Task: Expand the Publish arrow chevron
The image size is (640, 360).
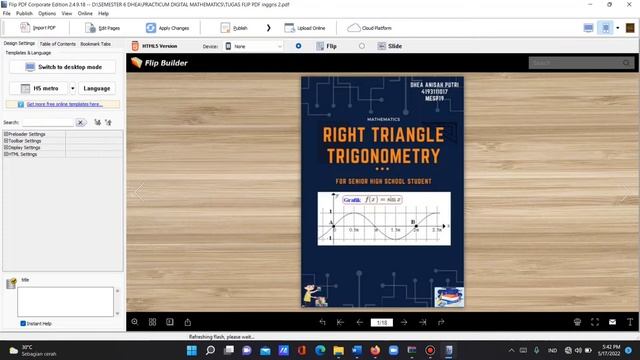Action: [x=269, y=28]
